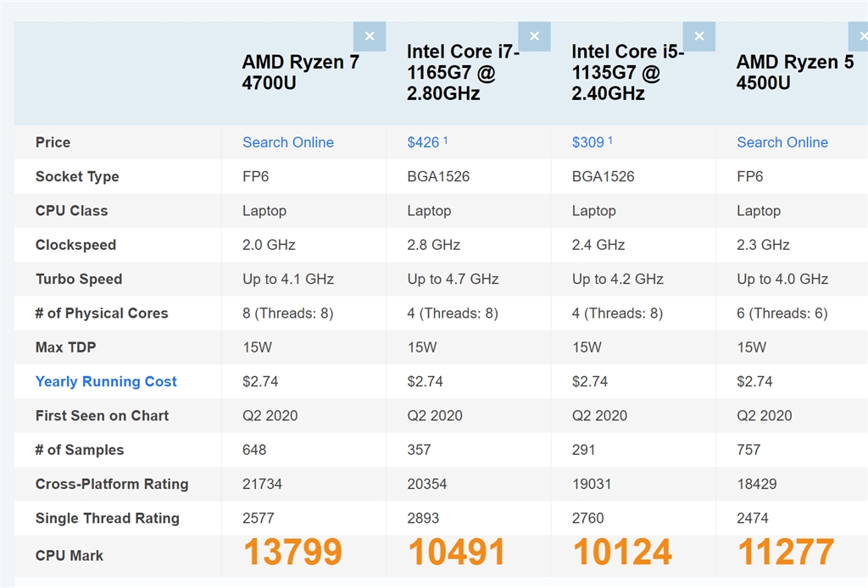Remove AMD Ryzen 7 4700U column
Viewport: 868px width, 588px height.
click(370, 36)
